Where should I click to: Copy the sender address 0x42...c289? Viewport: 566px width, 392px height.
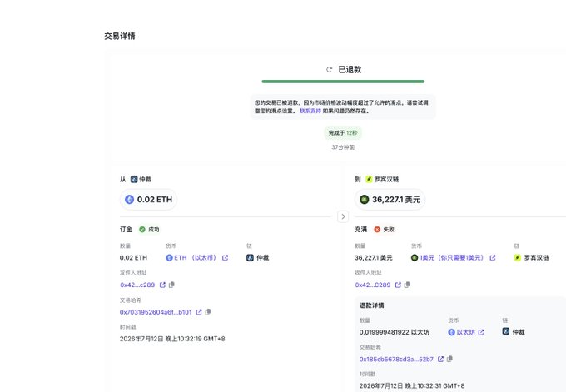171,285
